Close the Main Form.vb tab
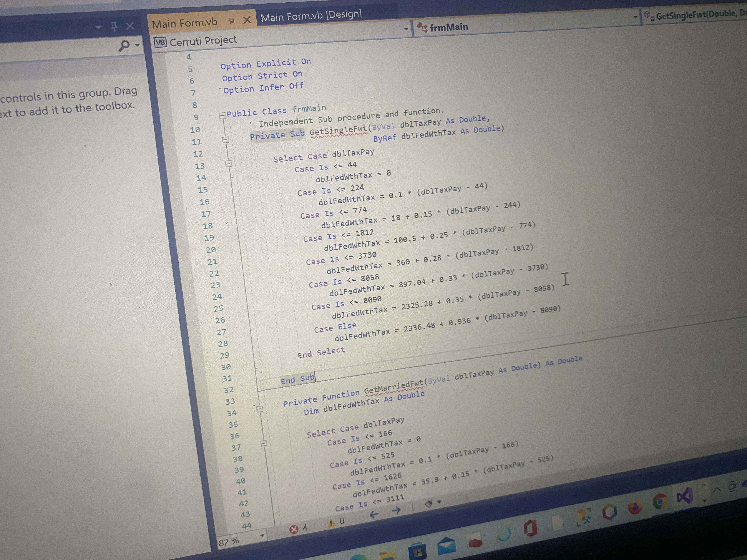Screen dimensions: 747x560 tap(247, 20)
